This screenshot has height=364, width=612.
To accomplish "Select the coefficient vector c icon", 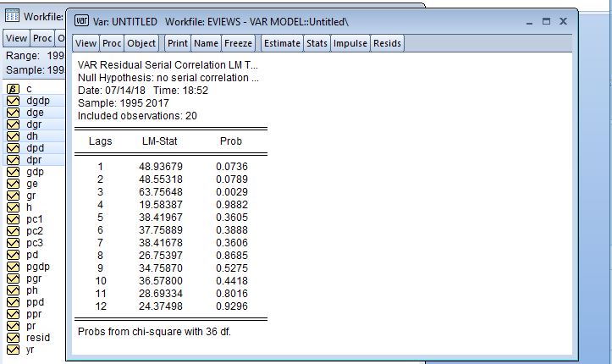I will (13, 89).
